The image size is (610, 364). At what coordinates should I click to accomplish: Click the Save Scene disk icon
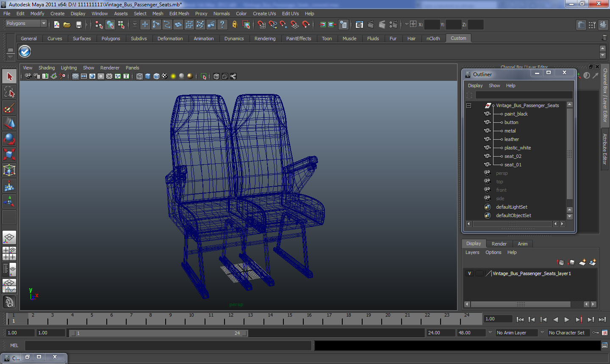(78, 25)
